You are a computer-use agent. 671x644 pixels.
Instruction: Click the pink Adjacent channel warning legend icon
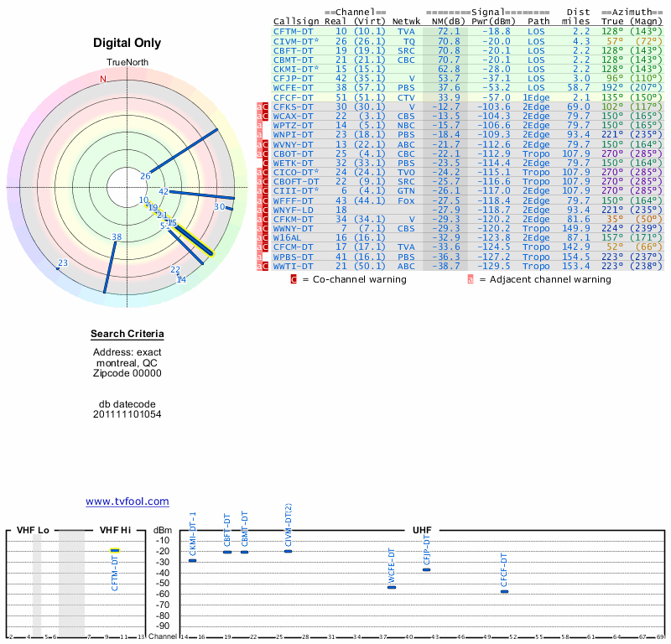[471, 279]
